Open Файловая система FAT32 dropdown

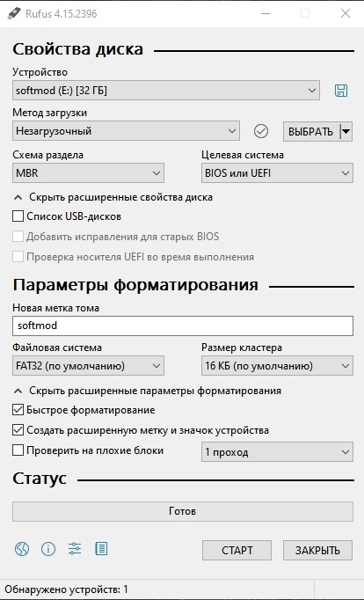(88, 366)
